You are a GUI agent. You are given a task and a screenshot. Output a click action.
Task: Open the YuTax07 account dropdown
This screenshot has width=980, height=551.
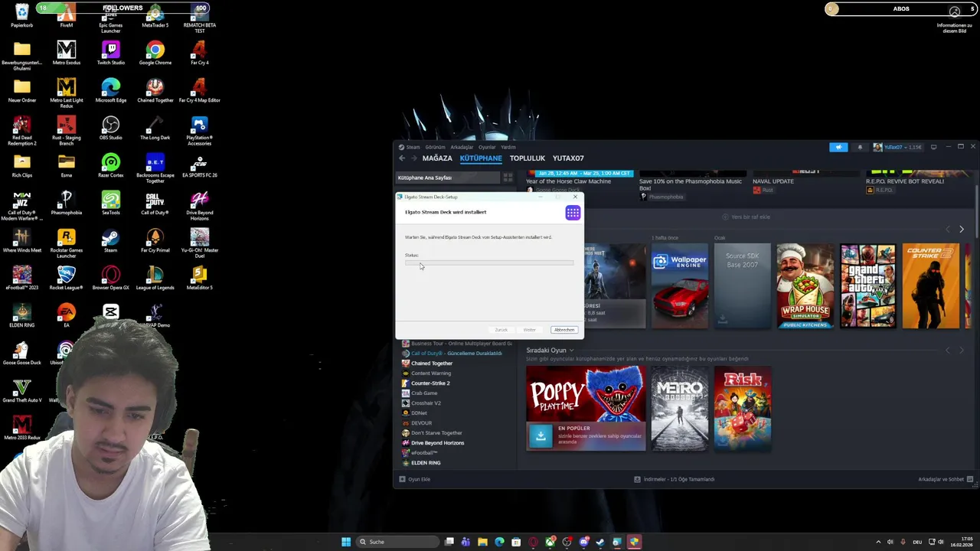(897, 147)
